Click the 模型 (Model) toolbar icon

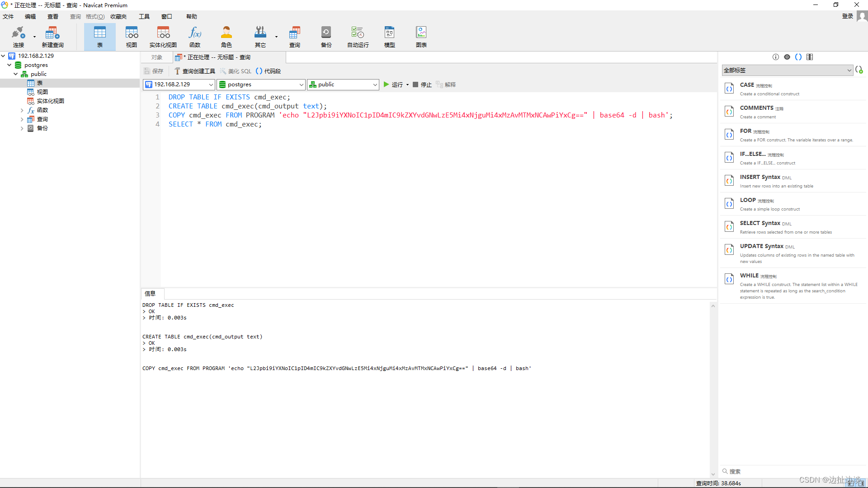coord(389,36)
